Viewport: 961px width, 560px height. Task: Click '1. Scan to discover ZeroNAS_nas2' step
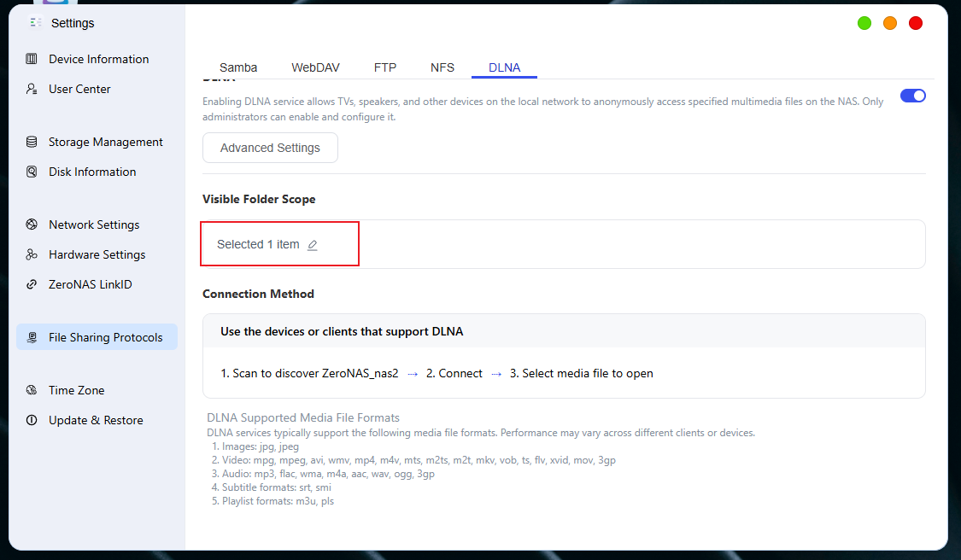pyautogui.click(x=309, y=373)
